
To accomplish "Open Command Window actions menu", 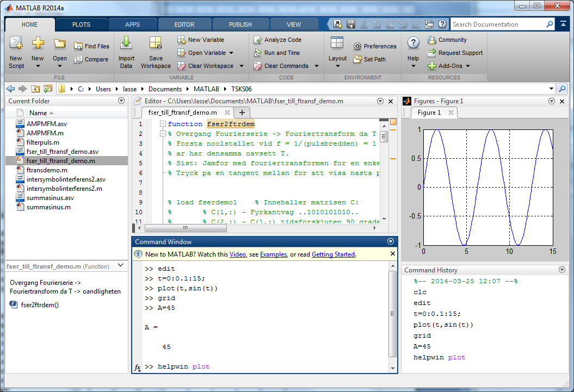I will coord(391,241).
